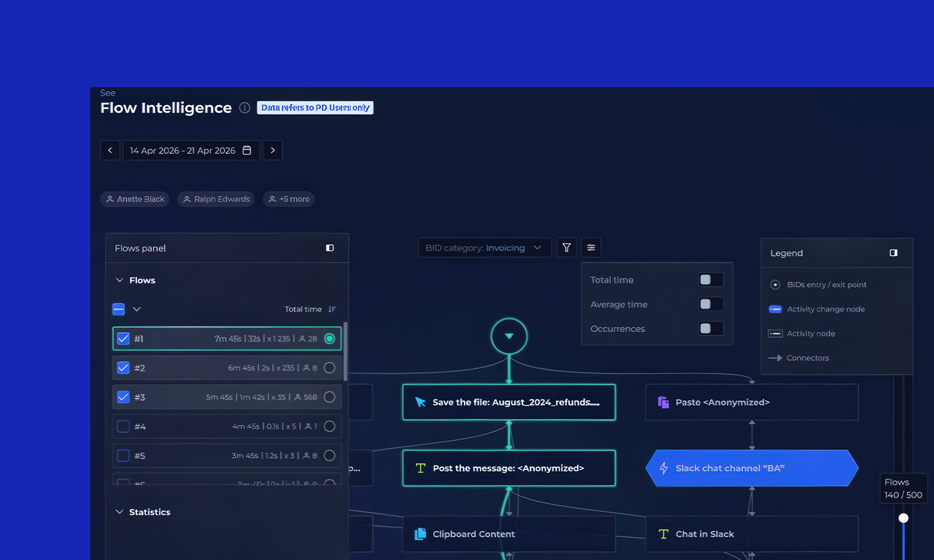
Task: Open the BID category Invoicing dropdown
Action: coord(484,248)
